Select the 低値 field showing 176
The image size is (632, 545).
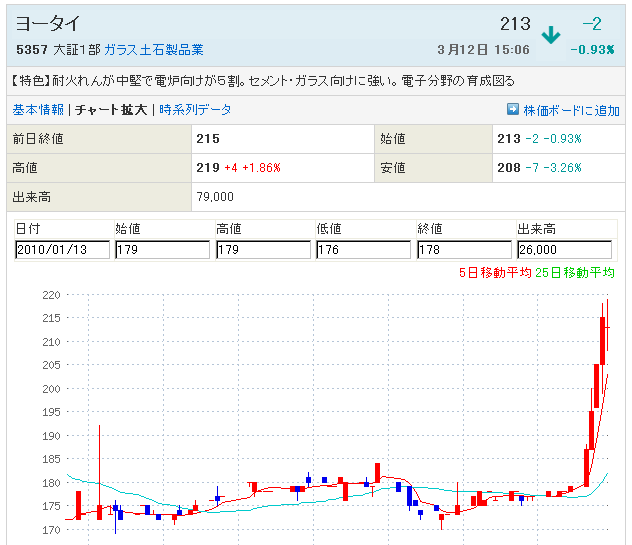[363, 250]
